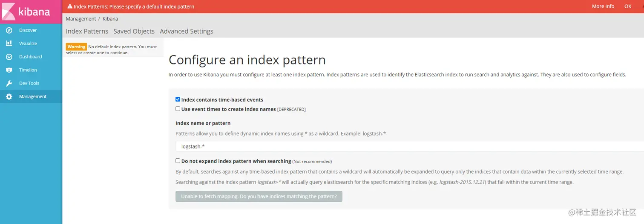Click the logstash-* index pattern input field

[x=410, y=146]
